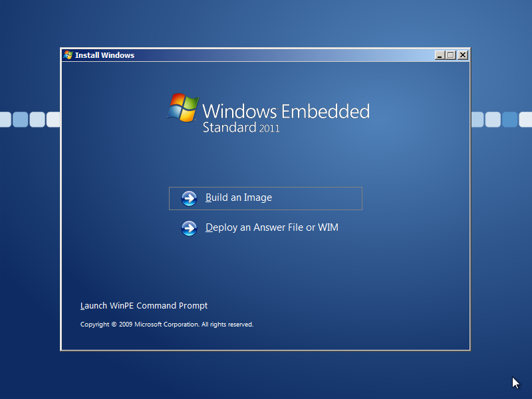
Task: Click the Install Windows title text
Action: [104, 55]
